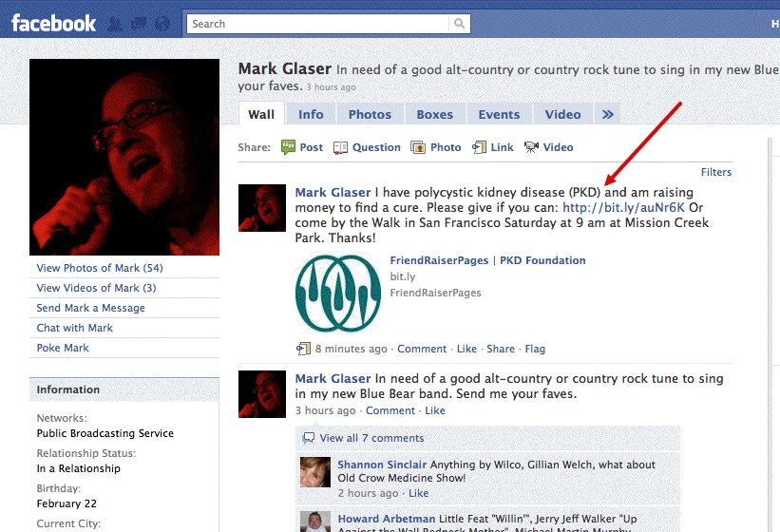Open the Filters option on wall
Viewport: 780px width, 532px height.
pyautogui.click(x=715, y=172)
